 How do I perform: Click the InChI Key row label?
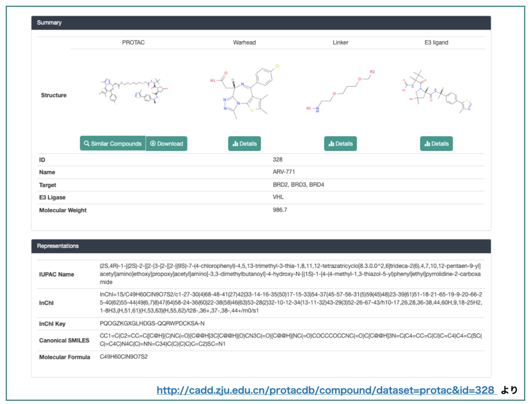52,324
